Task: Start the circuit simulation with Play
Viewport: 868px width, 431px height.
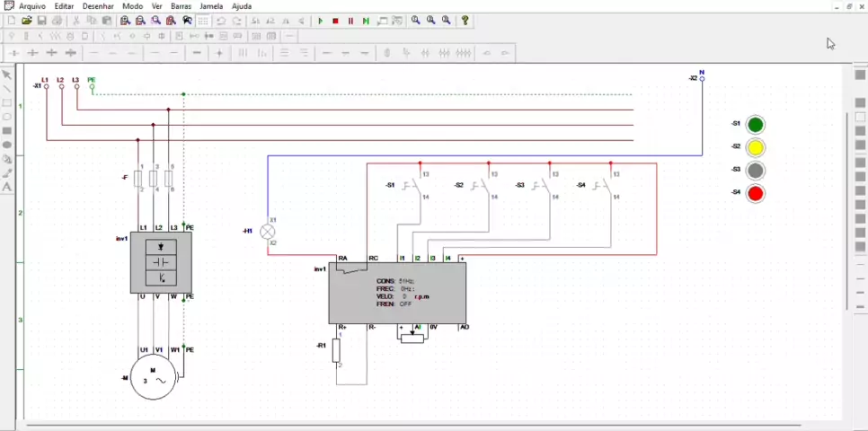Action: tap(321, 21)
